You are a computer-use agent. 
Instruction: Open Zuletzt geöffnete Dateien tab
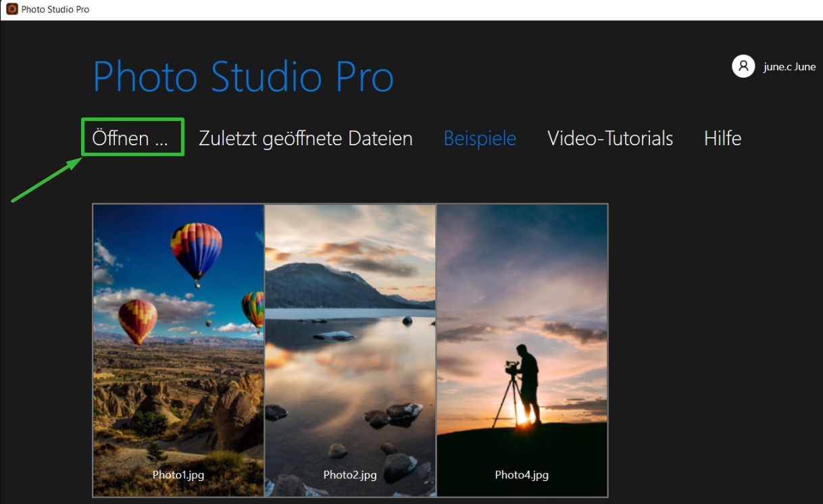305,138
